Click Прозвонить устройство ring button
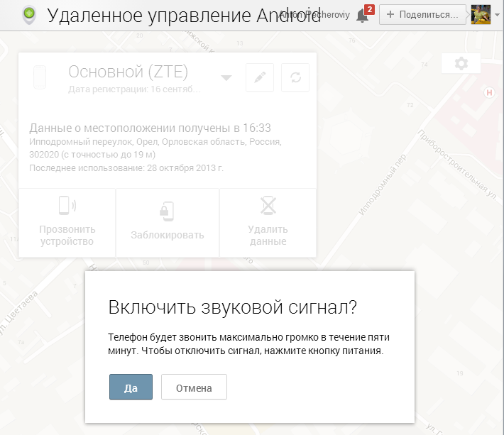504x435 pixels. [67, 222]
